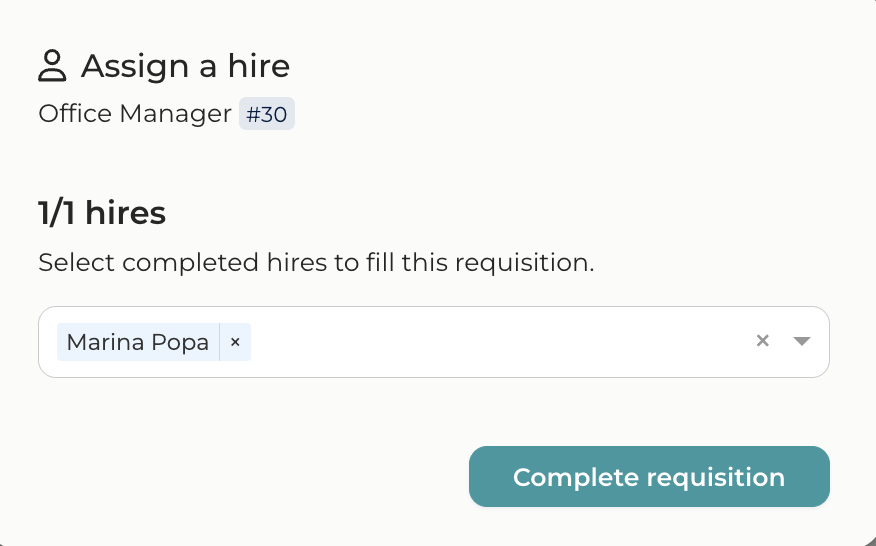
Task: Click the word "hire" in the dialog title
Action: pos(257,66)
